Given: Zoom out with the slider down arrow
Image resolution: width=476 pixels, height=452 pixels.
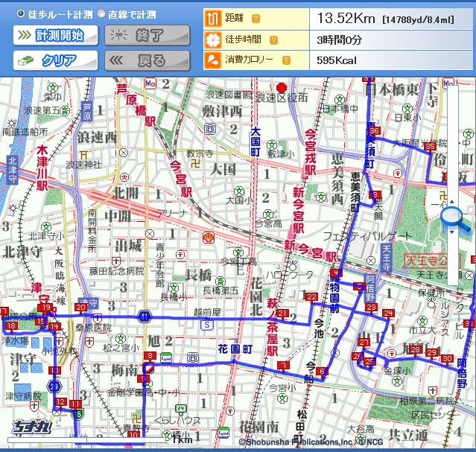Looking at the screenshot, I should point(451,232).
